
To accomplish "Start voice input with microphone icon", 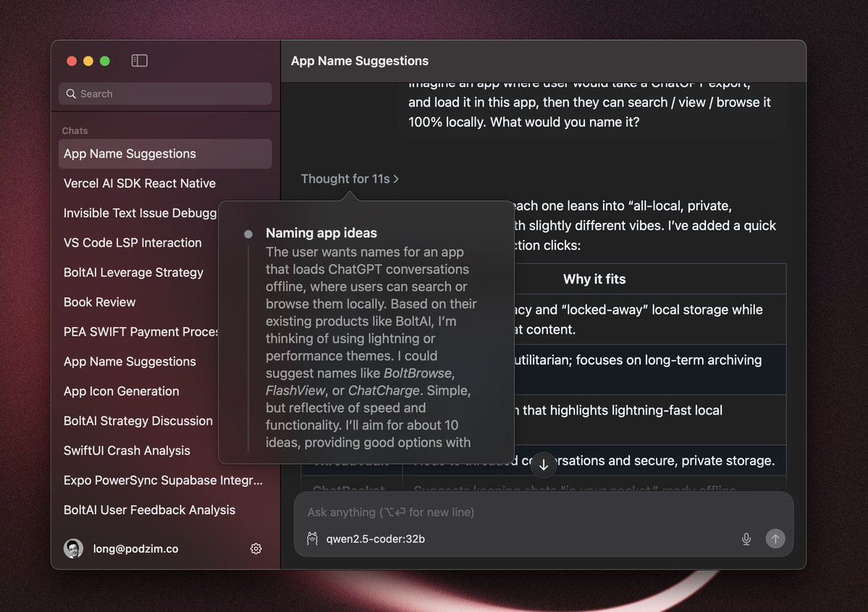I will click(x=746, y=538).
